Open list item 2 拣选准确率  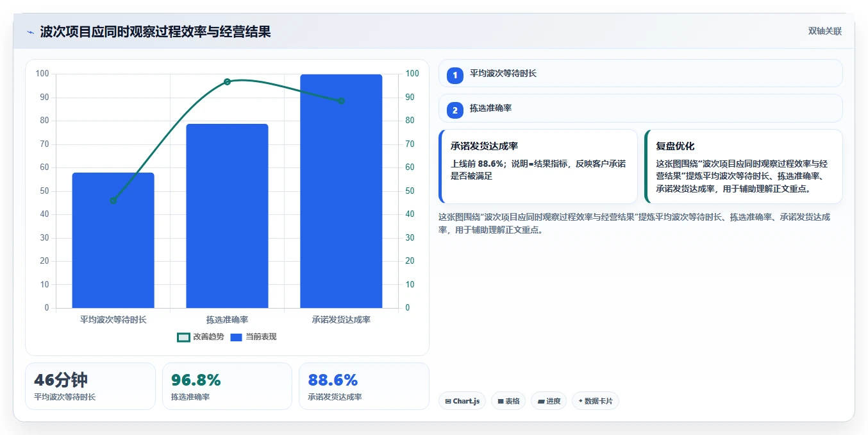pyautogui.click(x=640, y=108)
